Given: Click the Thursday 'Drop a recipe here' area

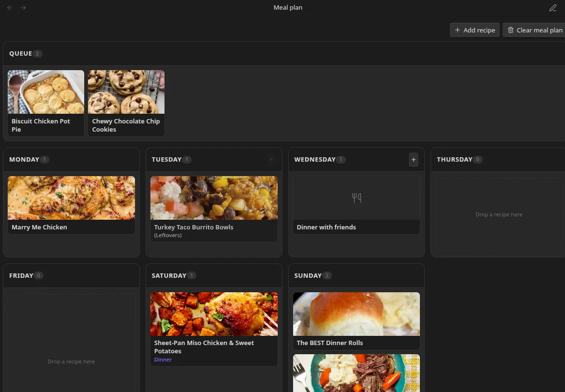Looking at the screenshot, I should click(x=499, y=214).
